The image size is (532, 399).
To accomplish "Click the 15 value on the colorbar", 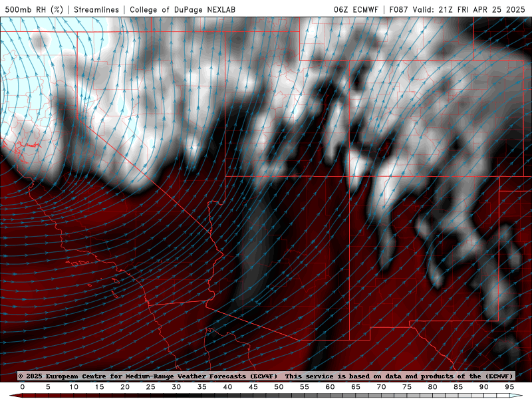I will [x=99, y=387].
